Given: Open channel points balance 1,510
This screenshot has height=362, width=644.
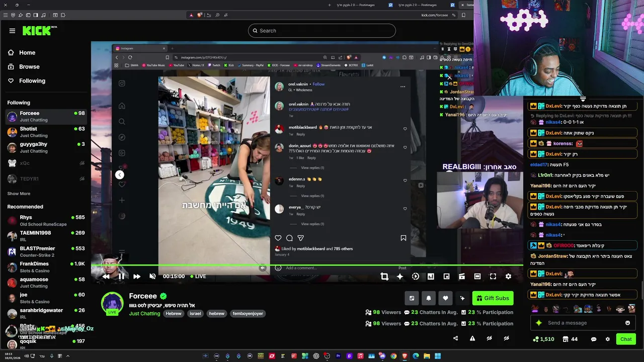Looking at the screenshot, I should [x=544, y=339].
